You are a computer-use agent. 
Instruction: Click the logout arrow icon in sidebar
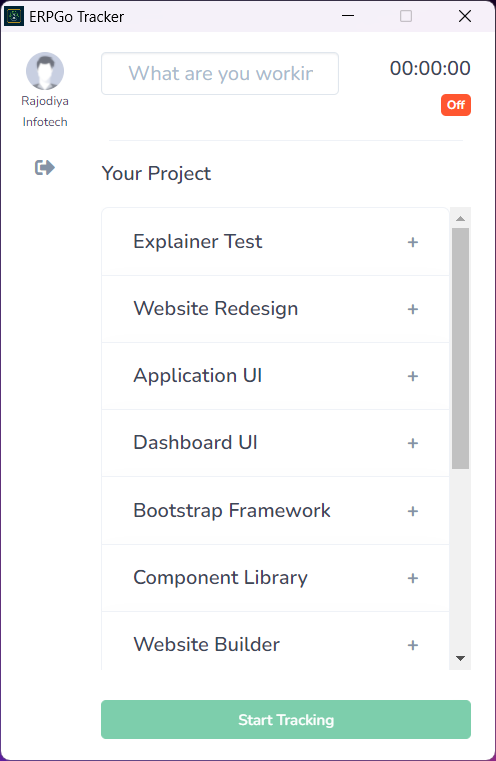point(45,167)
